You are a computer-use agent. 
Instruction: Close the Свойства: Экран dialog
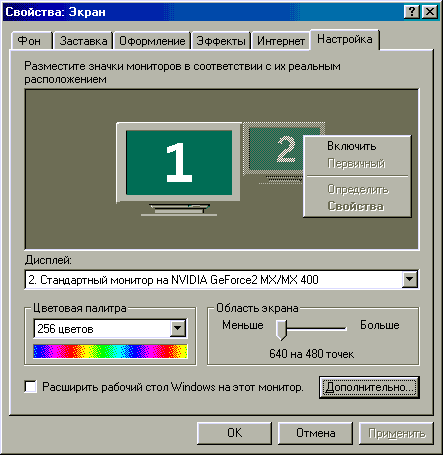(430, 12)
